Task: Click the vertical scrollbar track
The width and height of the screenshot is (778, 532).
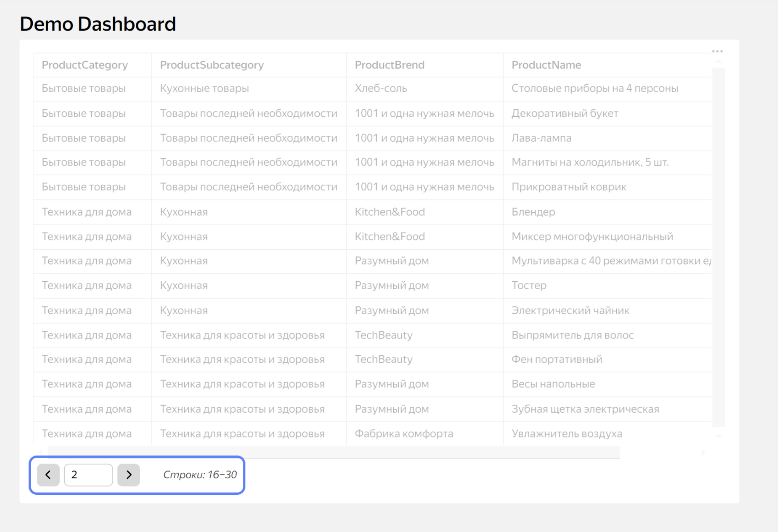Action: click(x=718, y=249)
